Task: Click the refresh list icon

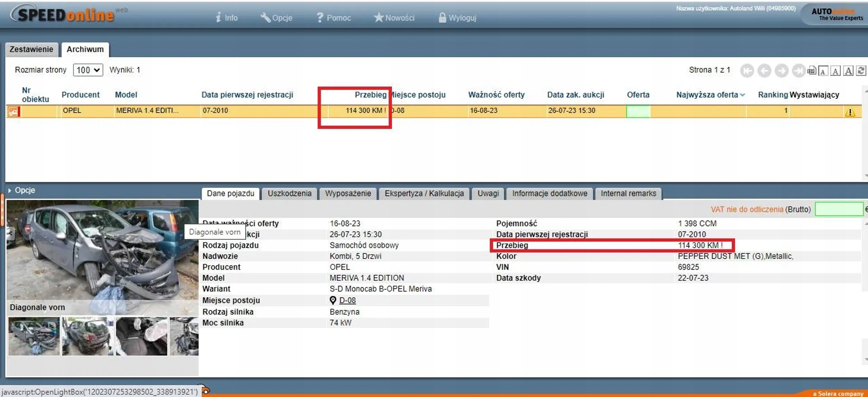Action: point(861,71)
